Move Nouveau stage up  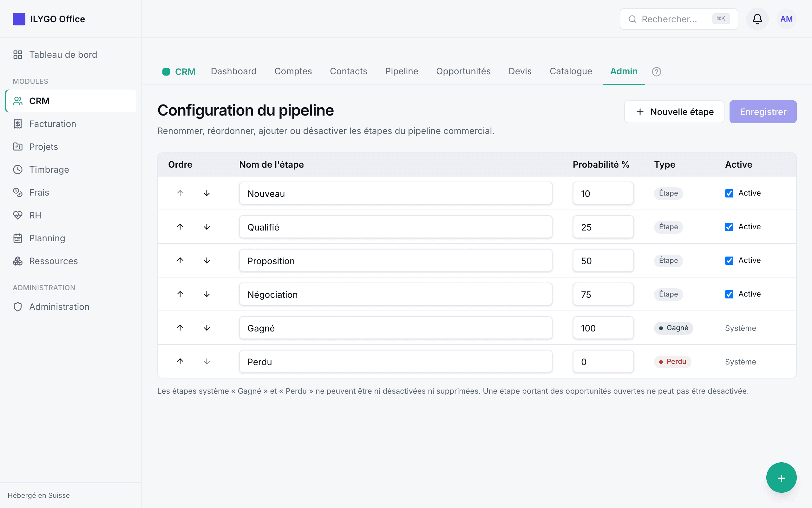point(180,193)
